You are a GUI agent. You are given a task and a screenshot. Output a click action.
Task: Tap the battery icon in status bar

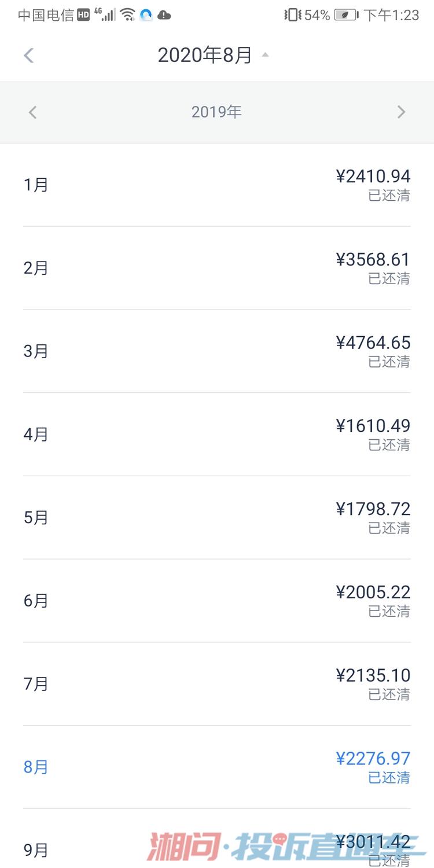pyautogui.click(x=346, y=15)
